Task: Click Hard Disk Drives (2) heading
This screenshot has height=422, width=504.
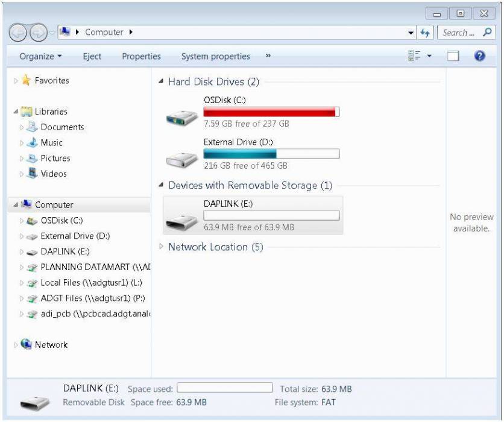Action: 213,81
